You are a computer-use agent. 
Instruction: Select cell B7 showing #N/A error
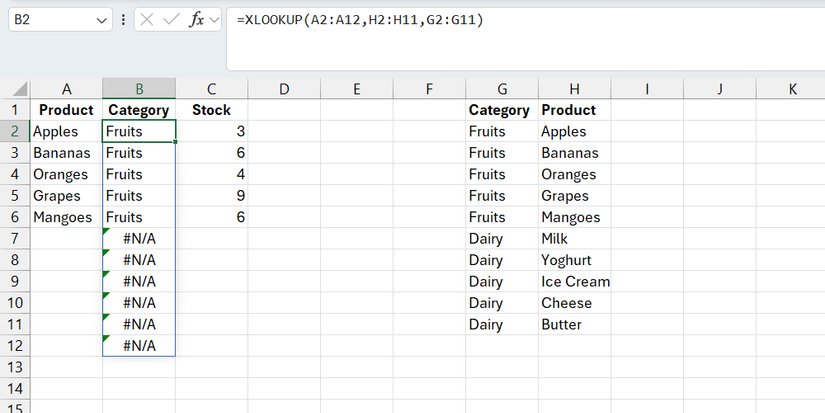click(x=139, y=238)
